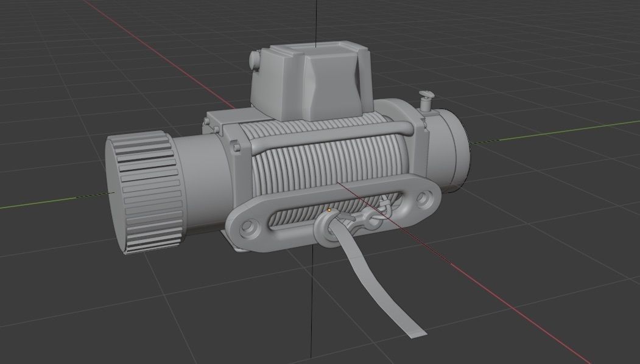Click the orange object origin point

(329, 210)
